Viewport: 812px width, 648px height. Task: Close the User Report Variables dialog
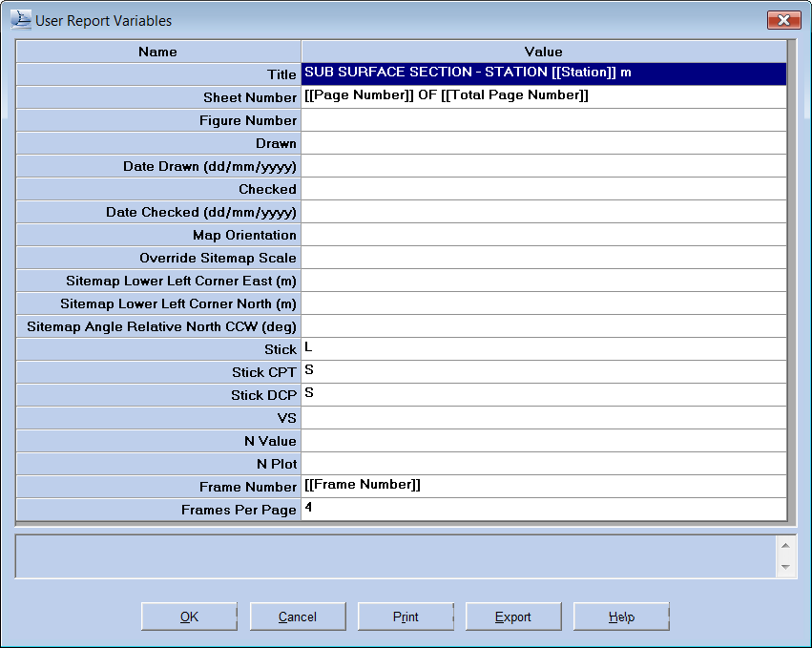coord(782,20)
